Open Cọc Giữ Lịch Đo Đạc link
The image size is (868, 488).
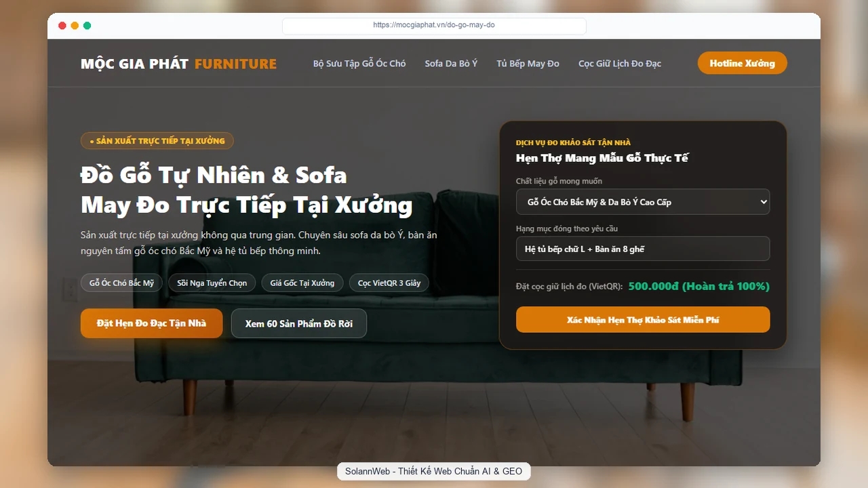pyautogui.click(x=620, y=63)
